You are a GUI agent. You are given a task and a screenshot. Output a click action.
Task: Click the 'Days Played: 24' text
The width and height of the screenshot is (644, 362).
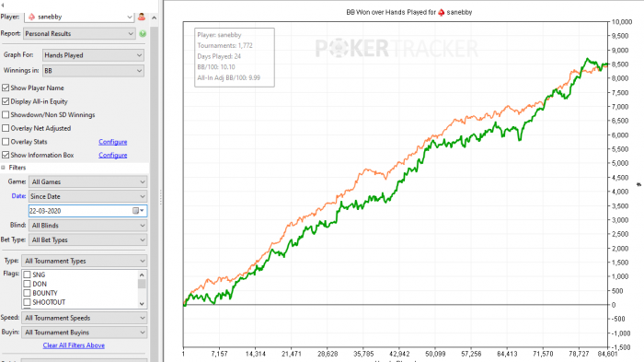tap(219, 56)
